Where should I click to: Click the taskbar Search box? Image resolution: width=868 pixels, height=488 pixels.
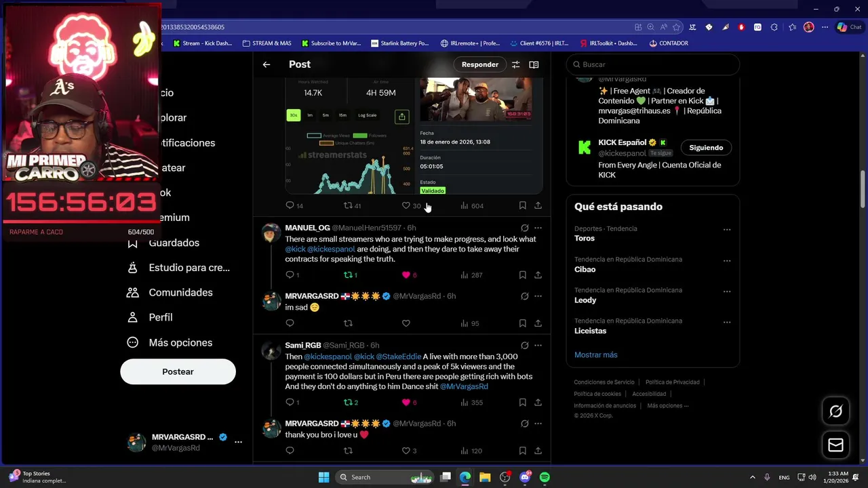coord(385,477)
